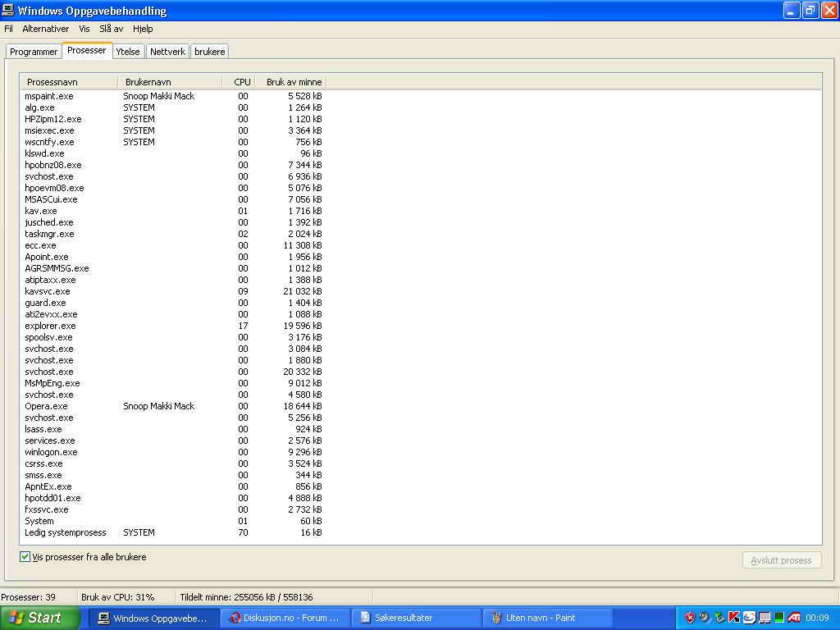Click the green CPU usage tray icon

click(x=779, y=617)
